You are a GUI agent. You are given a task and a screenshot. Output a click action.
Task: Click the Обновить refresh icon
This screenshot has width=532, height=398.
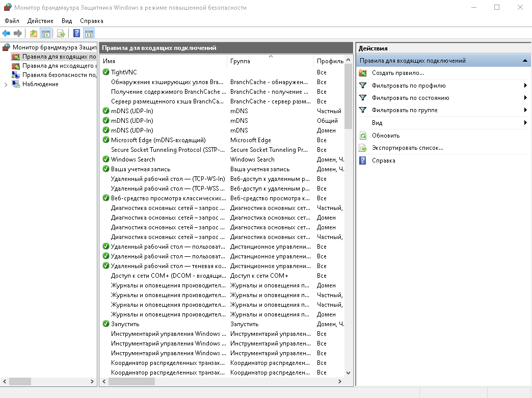pyautogui.click(x=363, y=136)
